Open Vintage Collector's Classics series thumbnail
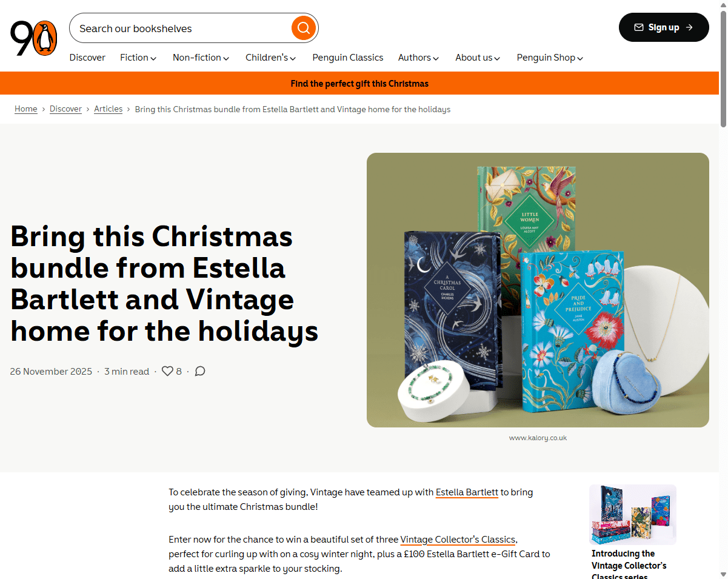The image size is (728, 579). click(x=632, y=514)
